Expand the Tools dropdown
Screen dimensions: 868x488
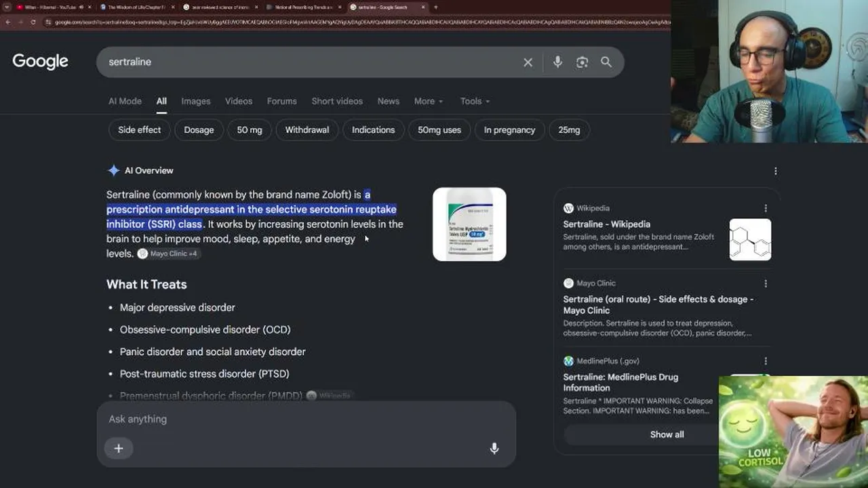475,101
